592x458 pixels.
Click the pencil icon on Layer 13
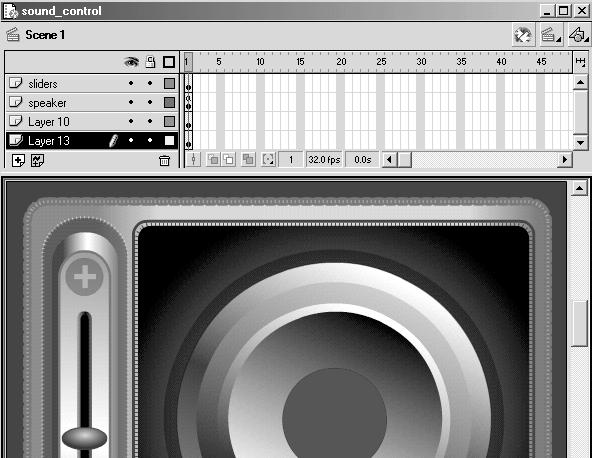[x=113, y=140]
